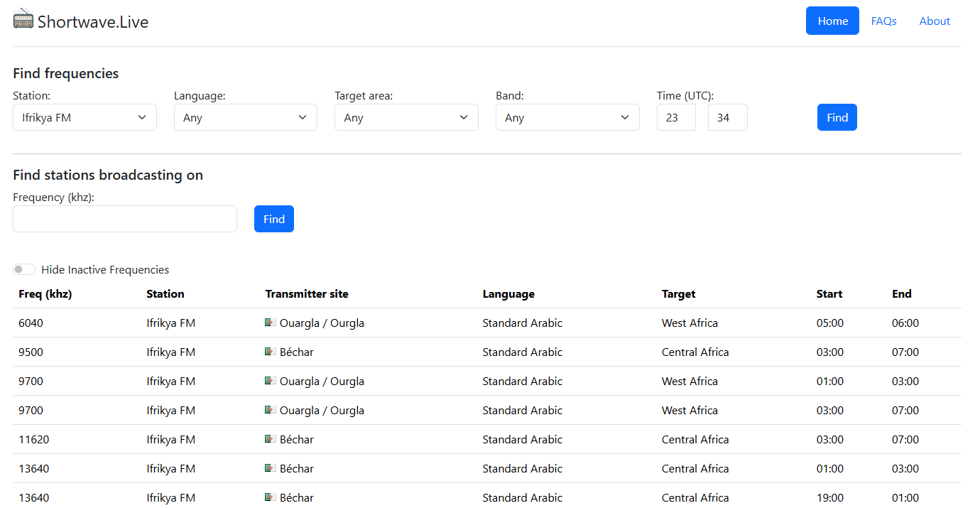
Task: Select the 6040 frequency cell
Action: (31, 323)
